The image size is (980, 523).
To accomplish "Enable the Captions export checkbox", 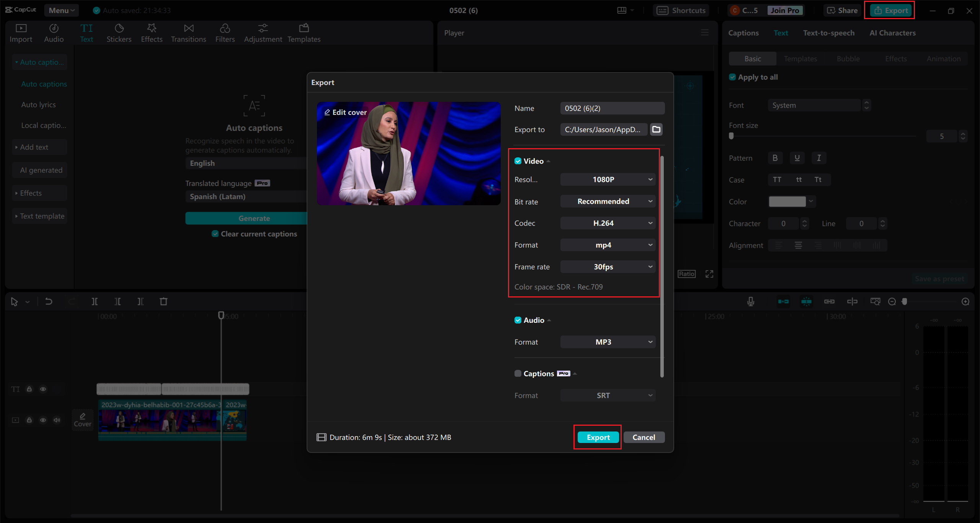I will coord(518,374).
